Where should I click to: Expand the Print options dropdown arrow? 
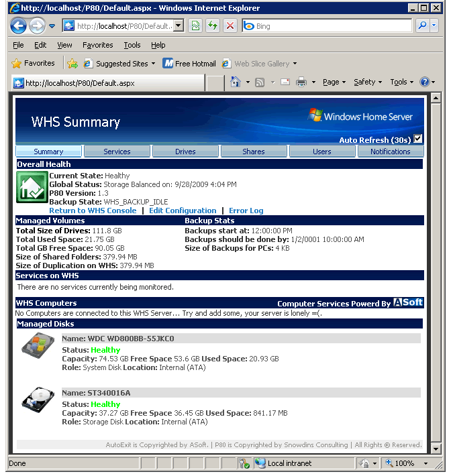pyautogui.click(x=313, y=82)
